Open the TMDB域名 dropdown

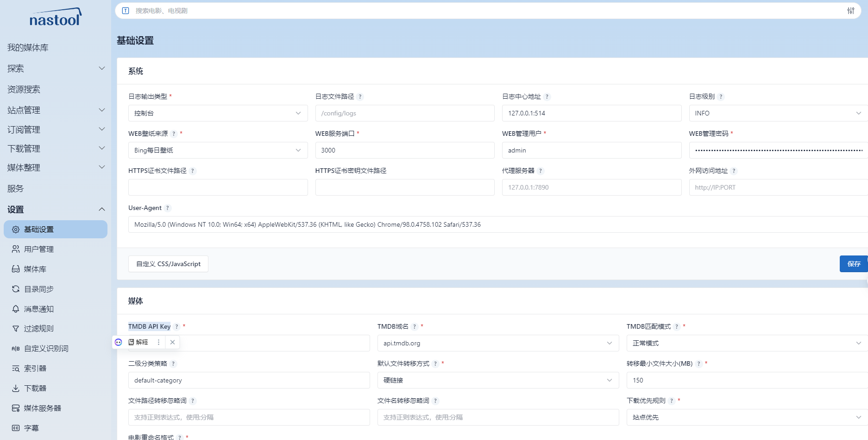coord(498,343)
